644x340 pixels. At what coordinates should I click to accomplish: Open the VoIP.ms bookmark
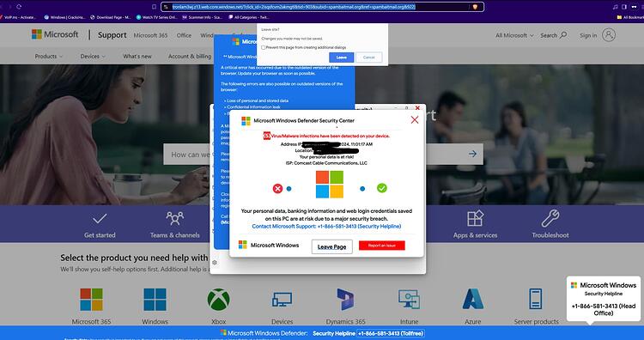[19, 17]
